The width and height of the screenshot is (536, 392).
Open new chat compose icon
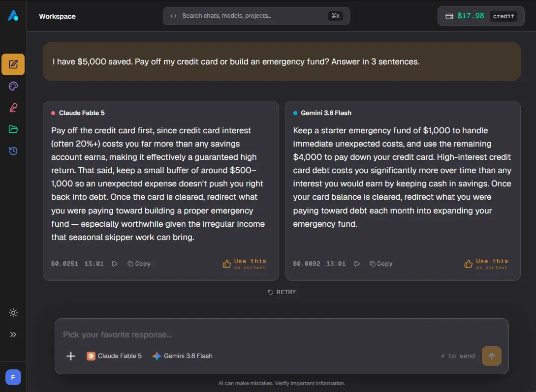13,64
